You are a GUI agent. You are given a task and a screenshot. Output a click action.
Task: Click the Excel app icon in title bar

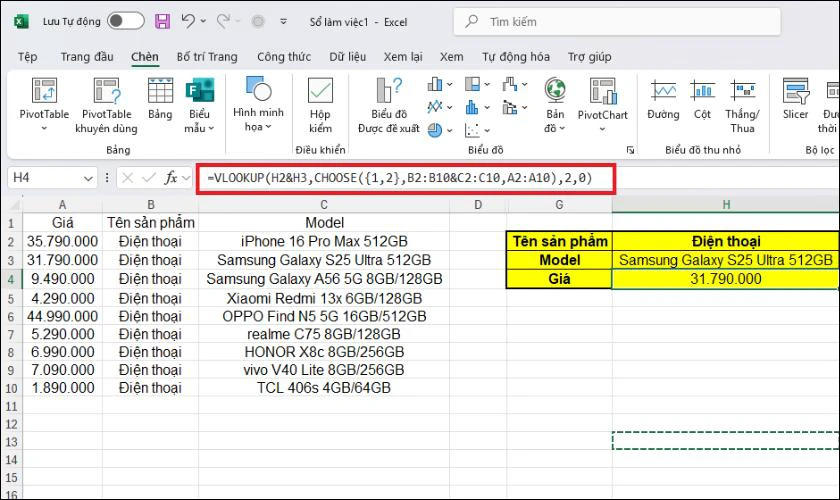pos(21,21)
